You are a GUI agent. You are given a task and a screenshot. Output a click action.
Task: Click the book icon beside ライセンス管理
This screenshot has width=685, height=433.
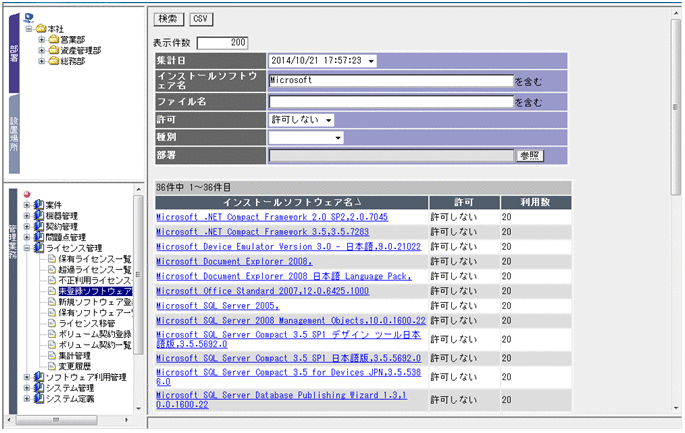(39, 248)
